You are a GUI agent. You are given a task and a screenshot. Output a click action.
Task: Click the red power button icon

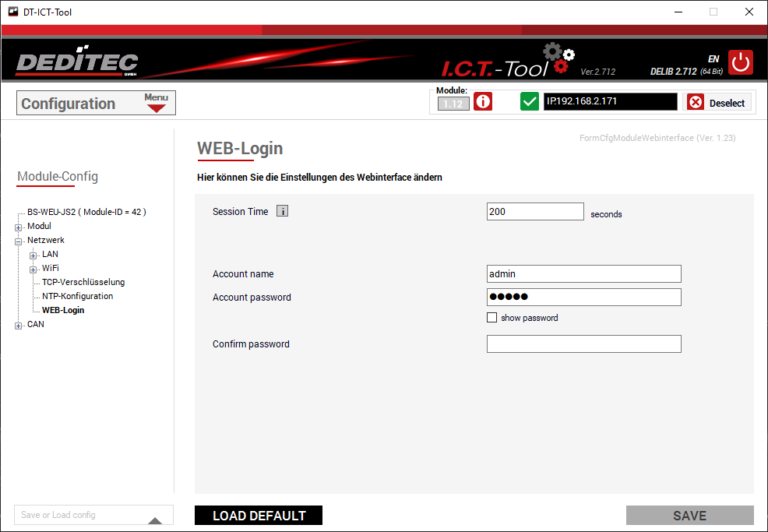[x=741, y=62]
